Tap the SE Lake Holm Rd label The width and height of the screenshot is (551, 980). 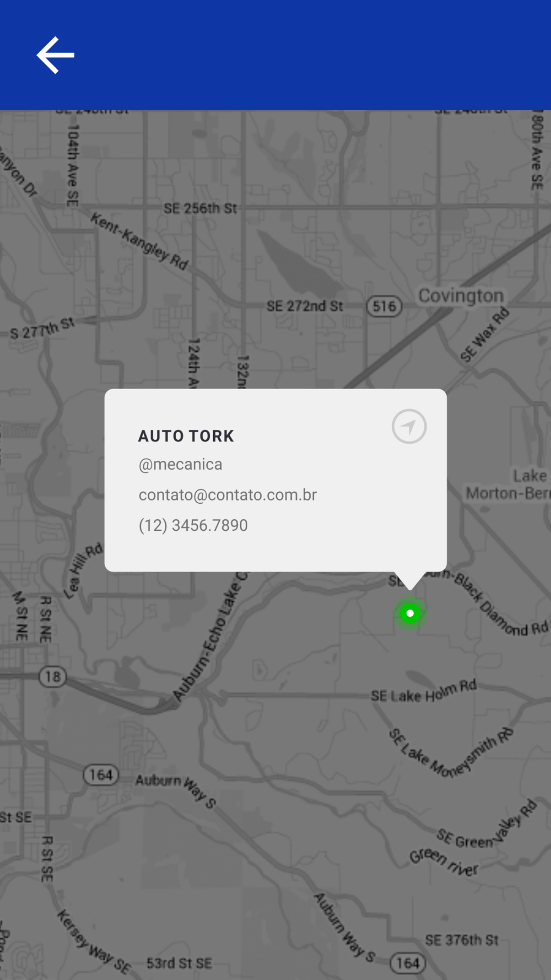(x=424, y=692)
